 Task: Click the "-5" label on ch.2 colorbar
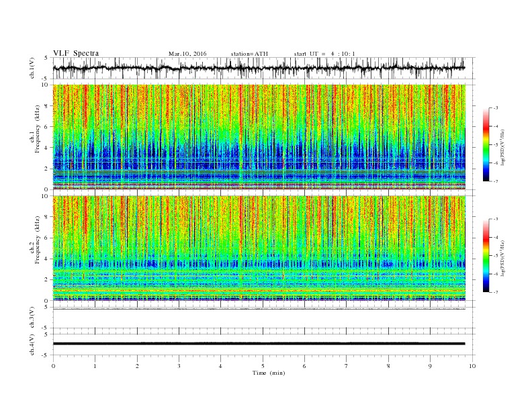point(495,256)
